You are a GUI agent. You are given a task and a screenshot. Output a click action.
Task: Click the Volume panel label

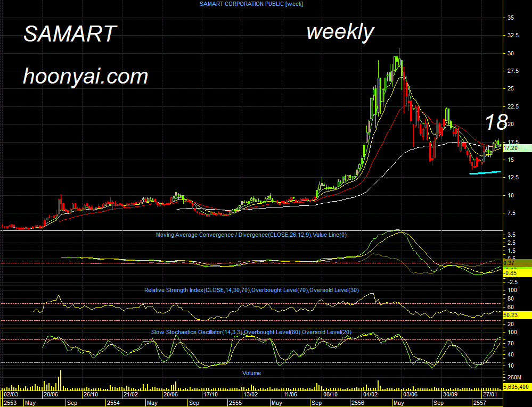coord(251,373)
